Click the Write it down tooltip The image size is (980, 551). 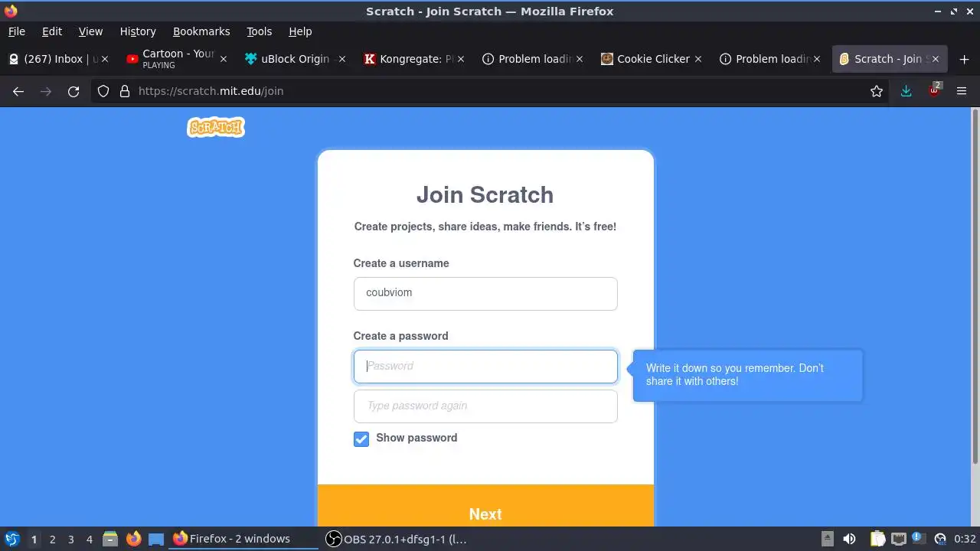tap(747, 375)
